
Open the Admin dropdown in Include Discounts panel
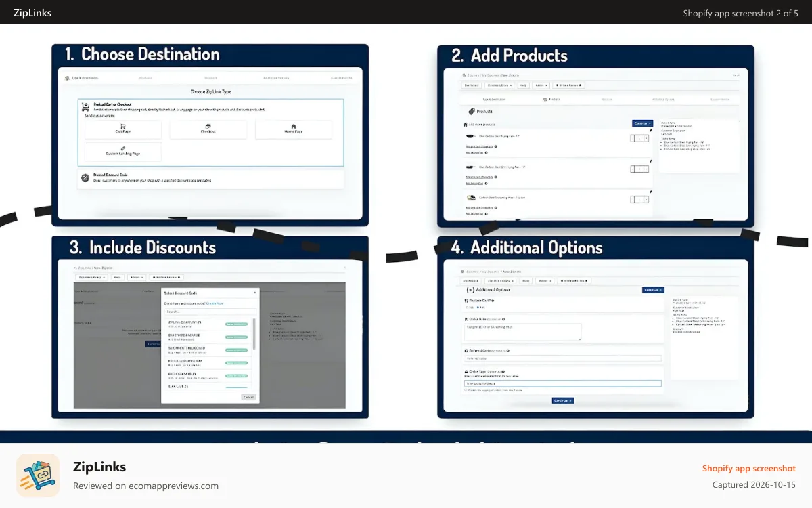pos(137,278)
